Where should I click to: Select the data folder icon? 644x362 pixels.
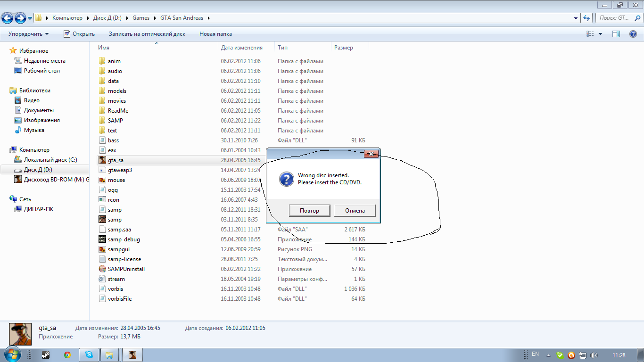point(102,81)
